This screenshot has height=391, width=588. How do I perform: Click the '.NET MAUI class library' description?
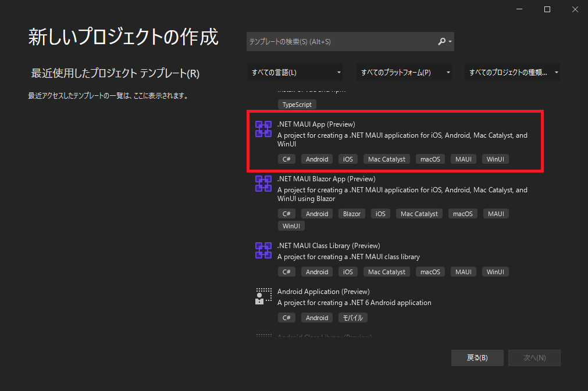click(348, 257)
